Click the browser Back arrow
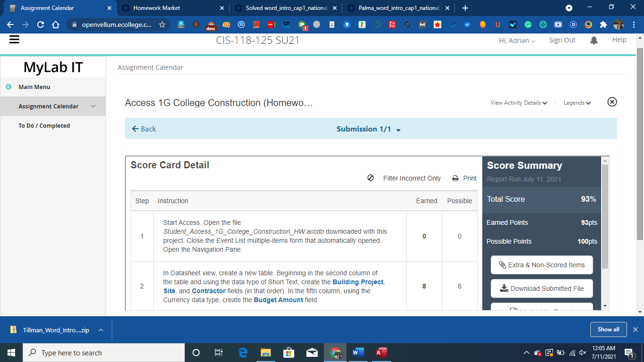Image resolution: width=644 pixels, height=362 pixels. [x=10, y=25]
